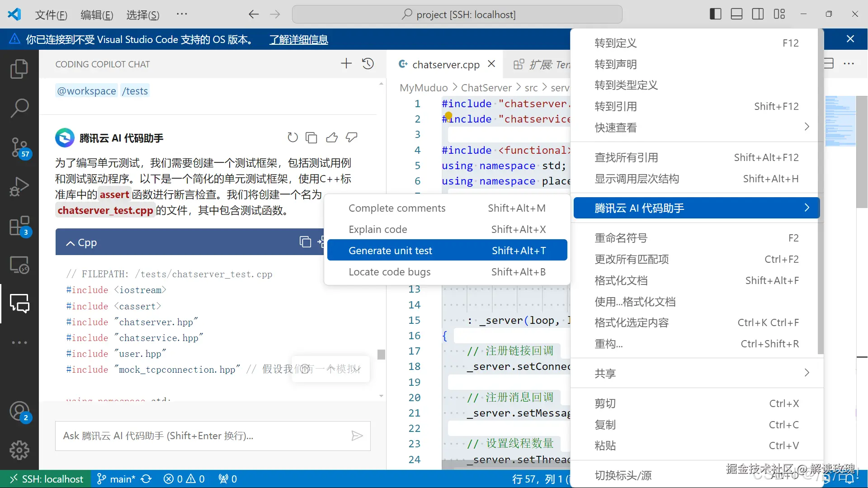Screen dimensions: 868x488
Task: Choose Locate code bugs
Action: point(447,272)
